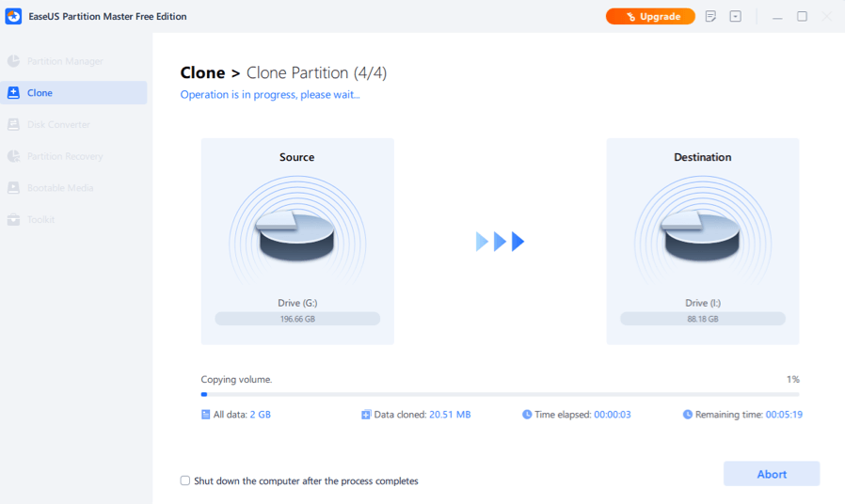Click the three blue arrows between drives

pos(500,242)
